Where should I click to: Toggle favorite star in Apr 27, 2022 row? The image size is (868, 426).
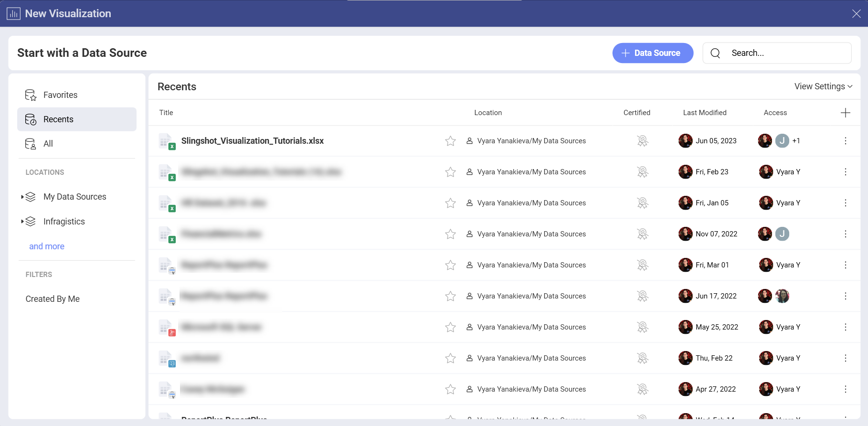[x=450, y=389]
